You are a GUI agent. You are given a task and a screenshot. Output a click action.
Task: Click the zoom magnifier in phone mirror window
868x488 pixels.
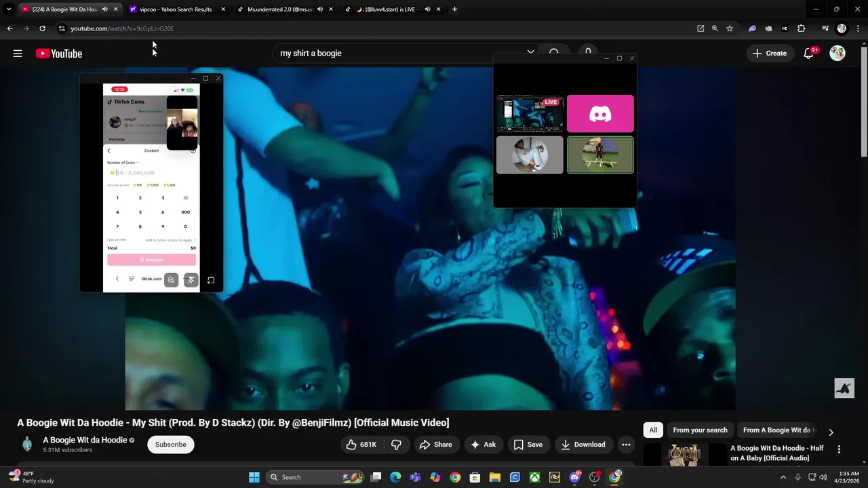[171, 279]
